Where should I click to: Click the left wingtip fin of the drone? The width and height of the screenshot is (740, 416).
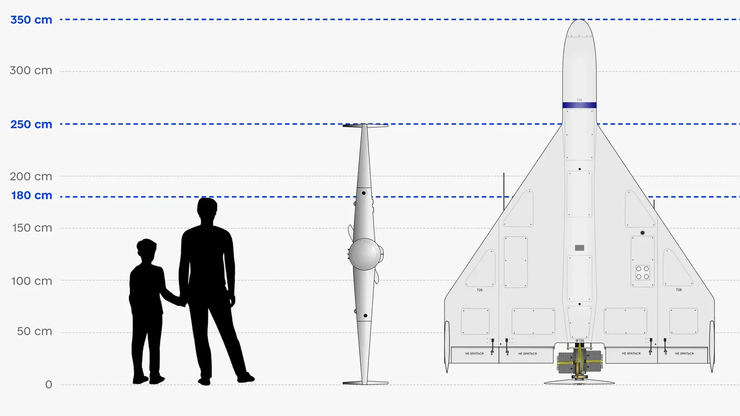point(447,345)
